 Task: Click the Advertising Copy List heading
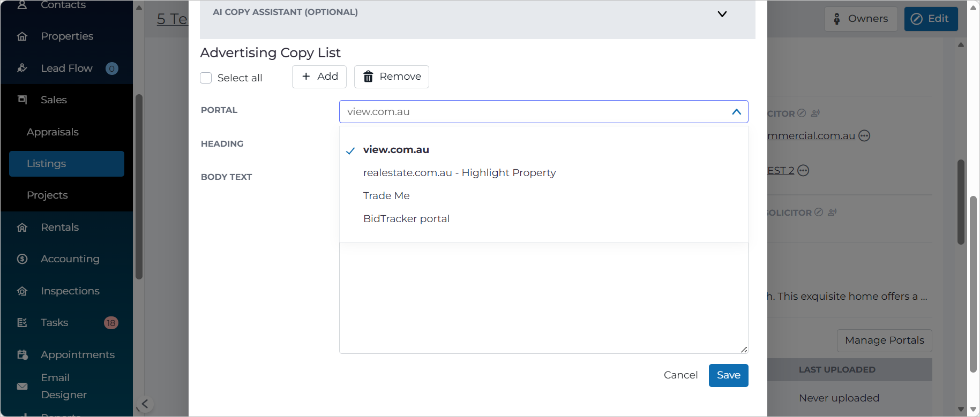(270, 53)
